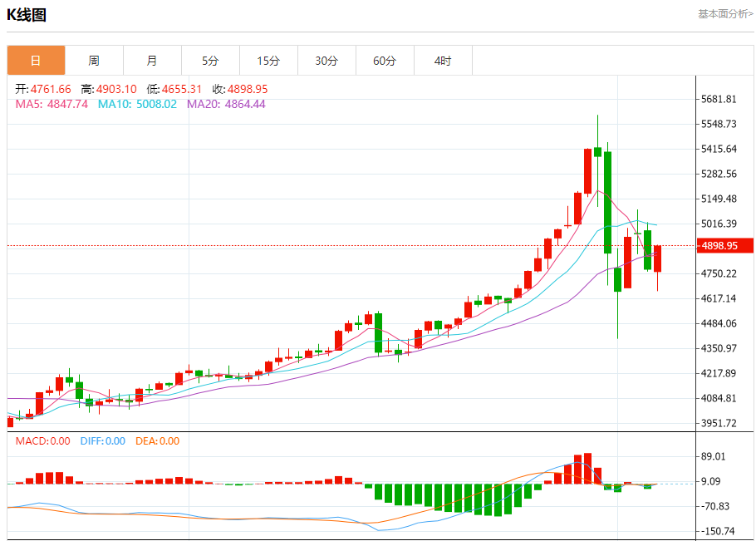Click the last red candlestick on chart
756x541 pixels.
tap(657, 258)
